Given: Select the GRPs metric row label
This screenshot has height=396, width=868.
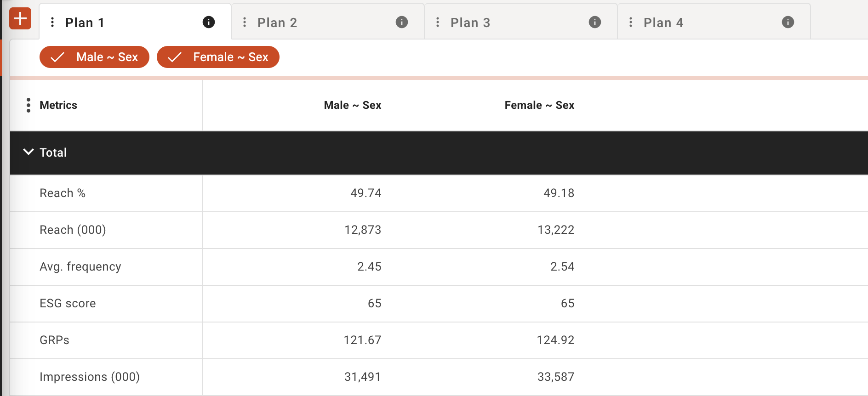Looking at the screenshot, I should [x=54, y=340].
